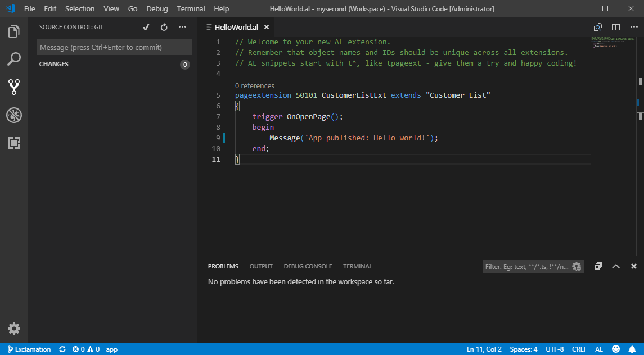
Task: Collapse the CHANGES section
Action: (54, 65)
